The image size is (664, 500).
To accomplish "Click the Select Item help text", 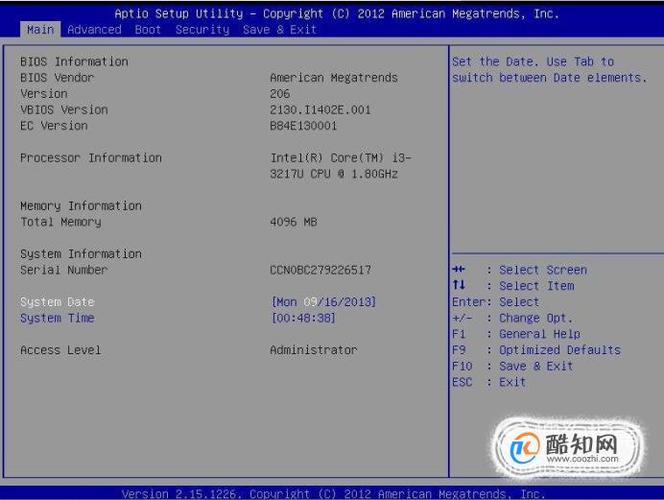I will click(x=537, y=286).
